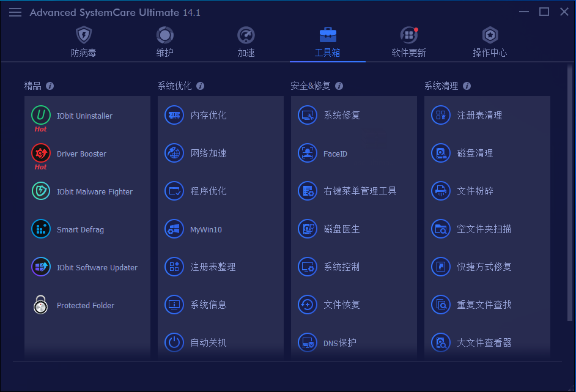576x392 pixels.
Task: Click the Smart Defrag icon
Action: 41,229
